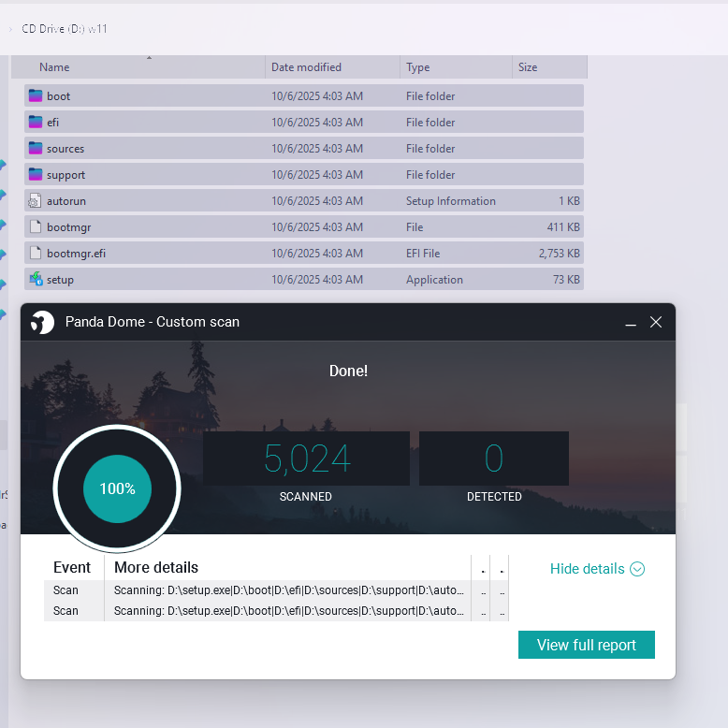
Task: Select the setup file name
Action: pyautogui.click(x=60, y=280)
